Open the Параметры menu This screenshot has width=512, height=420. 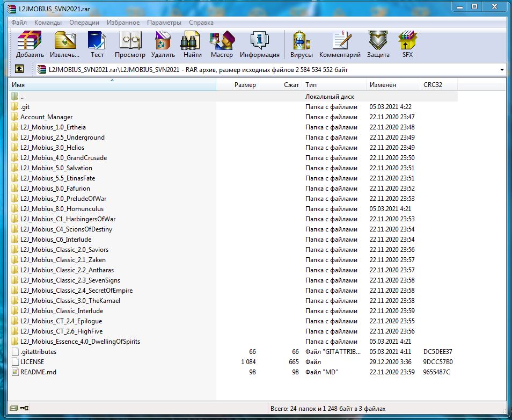164,23
